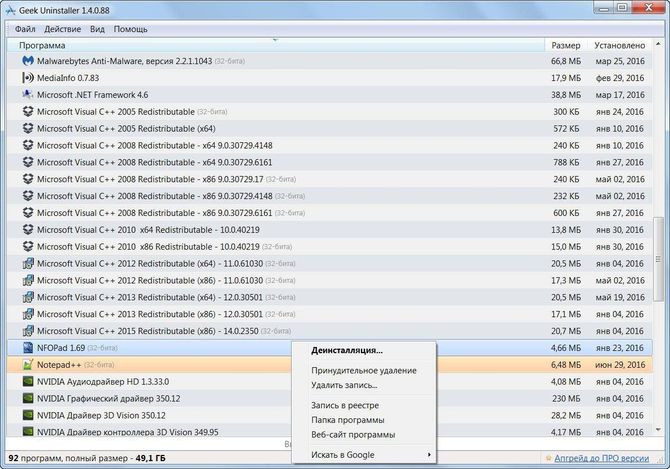
Task: Click the vertical scrollbar thumb
Action: coord(658,259)
